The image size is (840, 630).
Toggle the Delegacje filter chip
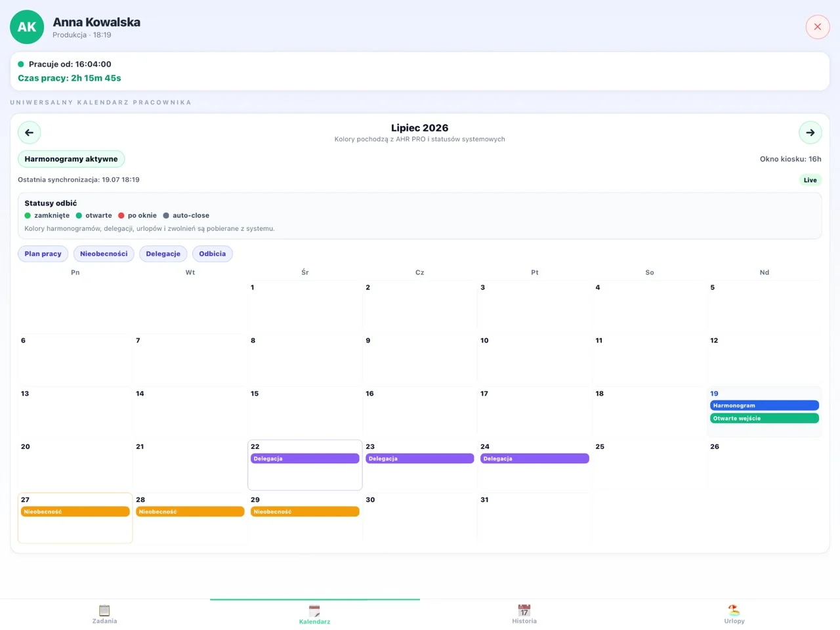(x=163, y=254)
